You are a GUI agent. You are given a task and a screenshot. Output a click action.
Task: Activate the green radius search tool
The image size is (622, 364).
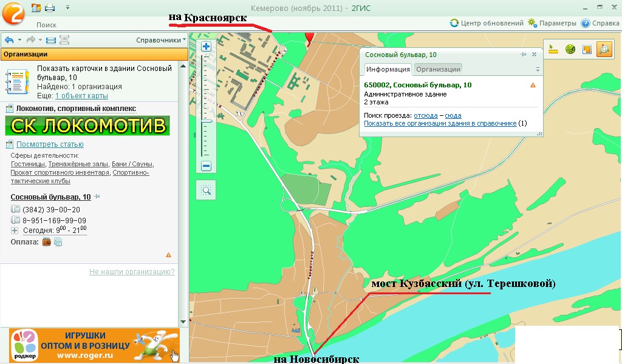tap(570, 49)
